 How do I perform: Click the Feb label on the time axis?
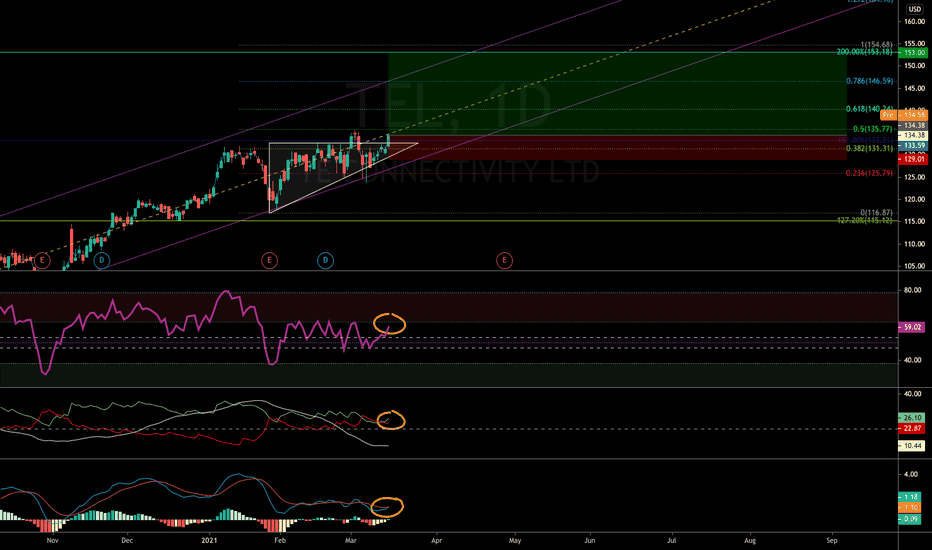[280, 540]
